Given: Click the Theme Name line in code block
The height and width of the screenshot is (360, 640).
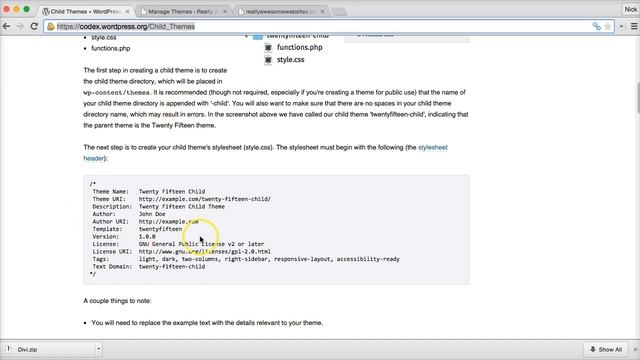Looking at the screenshot, I should [x=149, y=191].
